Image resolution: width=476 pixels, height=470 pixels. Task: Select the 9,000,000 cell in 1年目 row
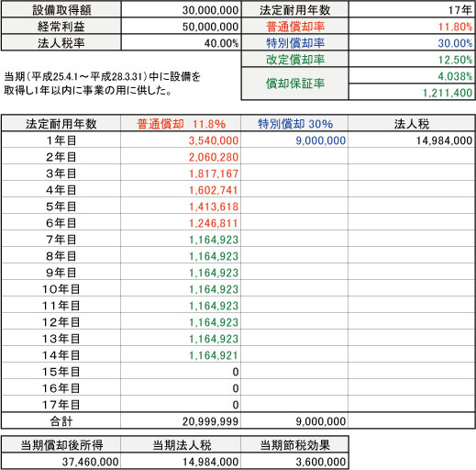[294, 140]
